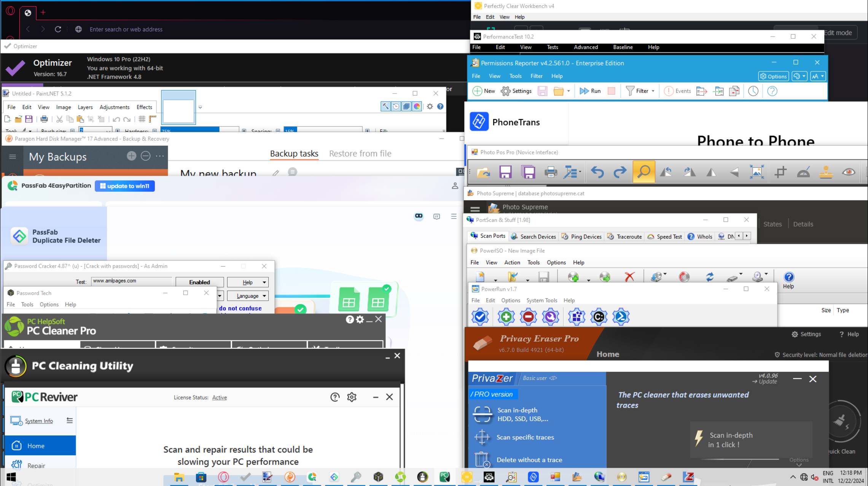868x486 pixels.
Task: Click open folder icon in Photo Pos Pro
Action: click(x=483, y=172)
